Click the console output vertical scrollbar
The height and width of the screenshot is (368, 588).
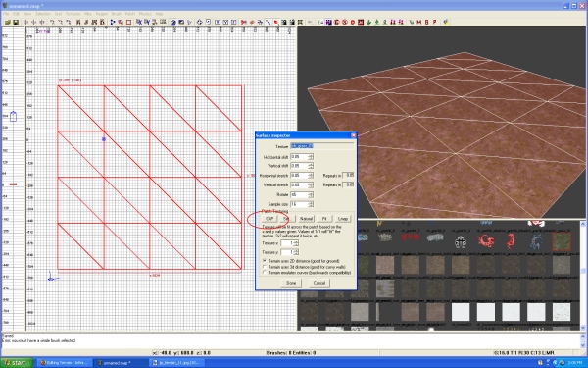tap(583, 341)
